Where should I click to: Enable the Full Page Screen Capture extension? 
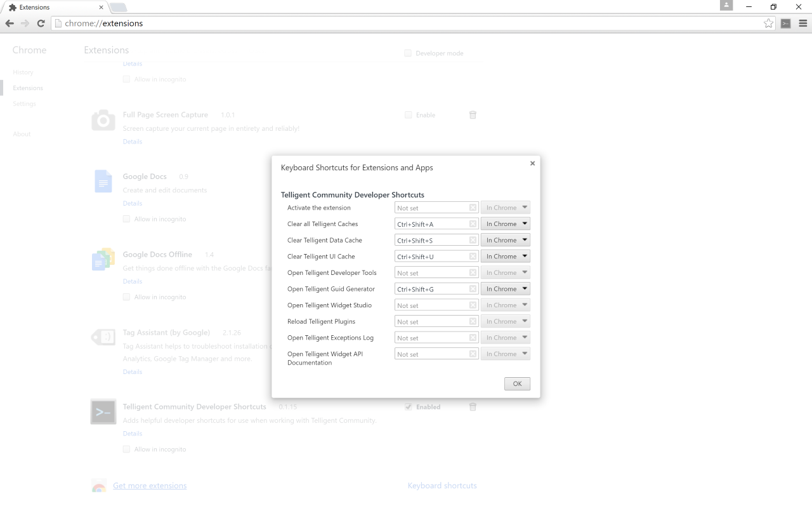pos(408,115)
